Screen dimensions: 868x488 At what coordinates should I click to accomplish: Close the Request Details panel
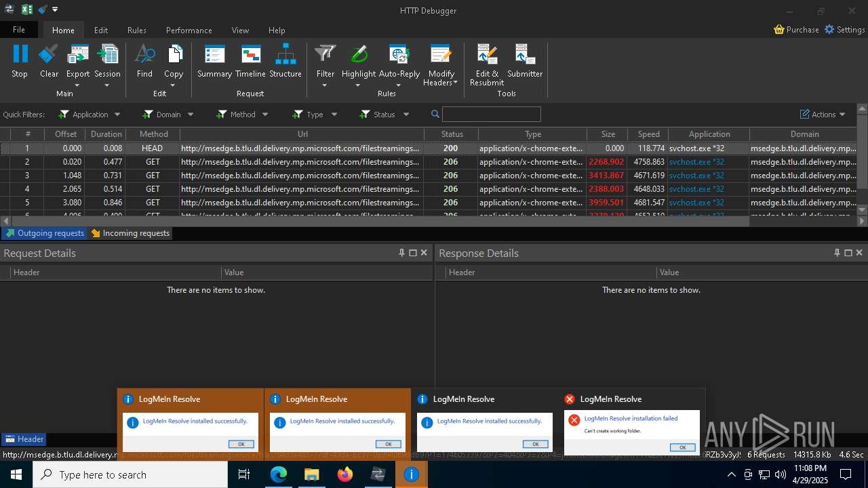coord(424,253)
